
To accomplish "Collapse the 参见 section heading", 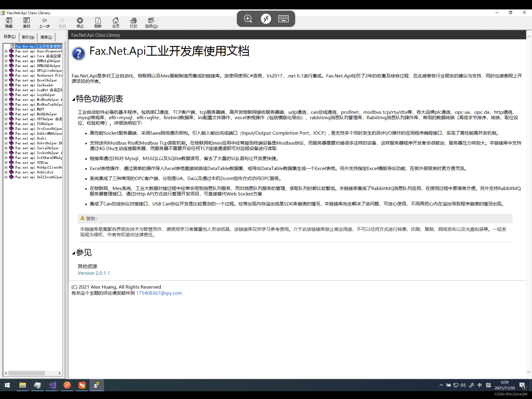I will pyautogui.click(x=74, y=253).
